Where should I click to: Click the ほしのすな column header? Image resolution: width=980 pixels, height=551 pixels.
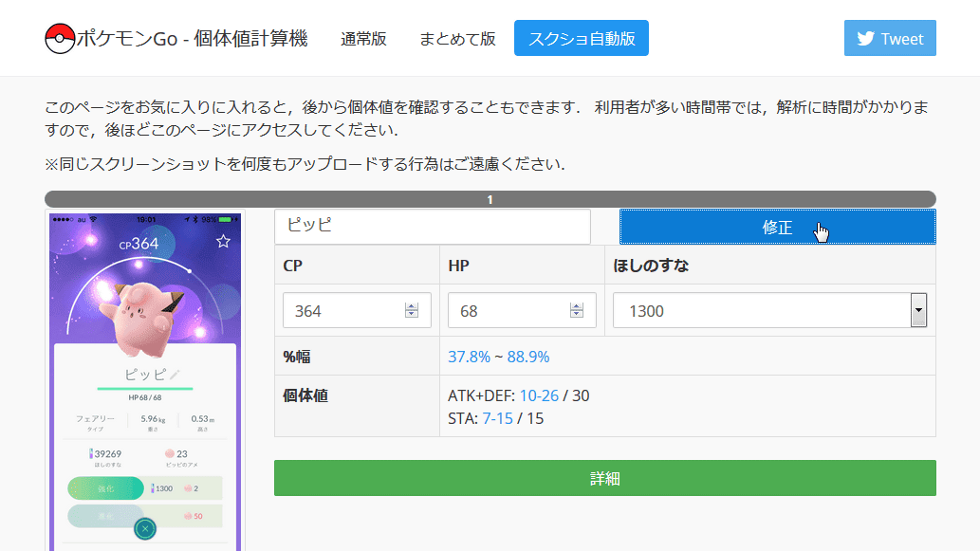651,266
